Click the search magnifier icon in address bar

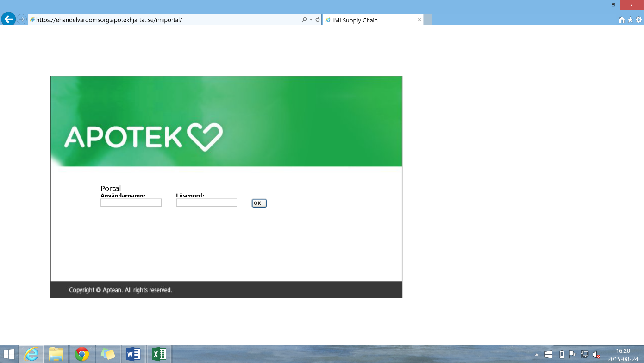304,19
